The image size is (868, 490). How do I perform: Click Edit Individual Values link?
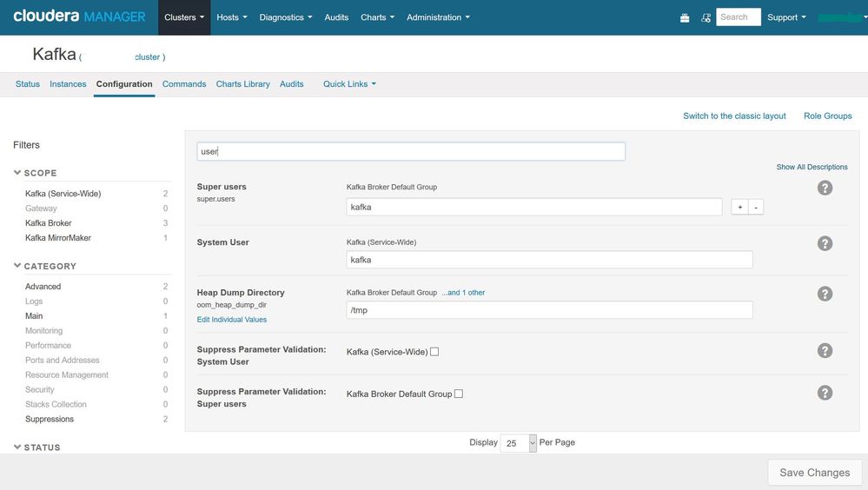[232, 320]
